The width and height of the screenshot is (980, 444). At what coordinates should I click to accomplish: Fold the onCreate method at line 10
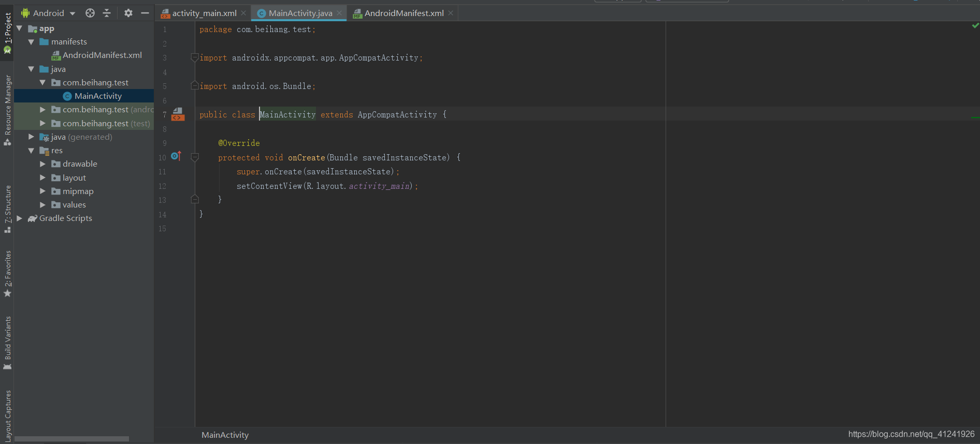point(195,157)
